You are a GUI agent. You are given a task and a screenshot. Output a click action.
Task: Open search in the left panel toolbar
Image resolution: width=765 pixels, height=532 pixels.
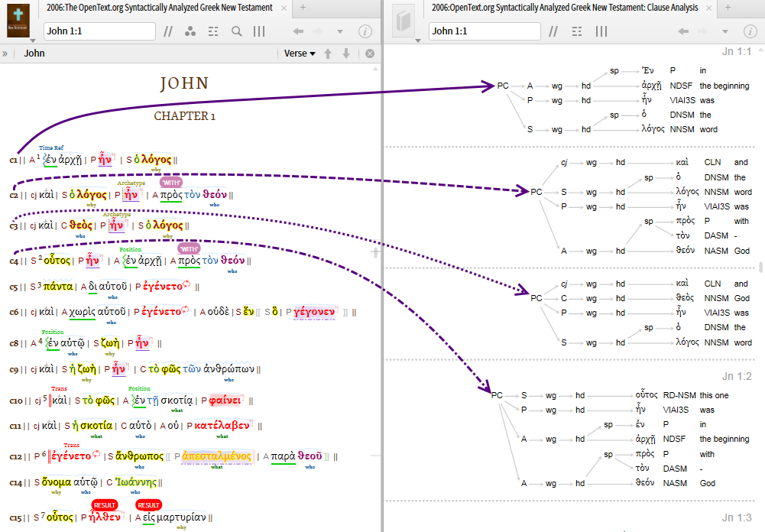[x=237, y=31]
